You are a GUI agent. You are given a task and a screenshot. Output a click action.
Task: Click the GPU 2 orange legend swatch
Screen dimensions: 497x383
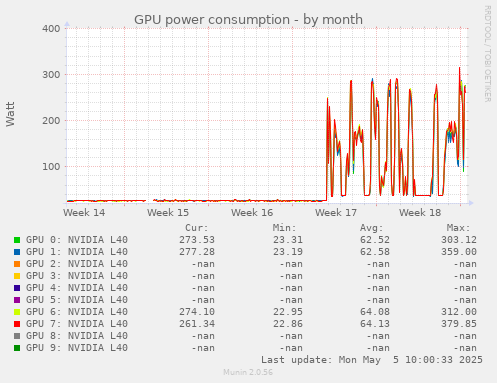(x=17, y=264)
